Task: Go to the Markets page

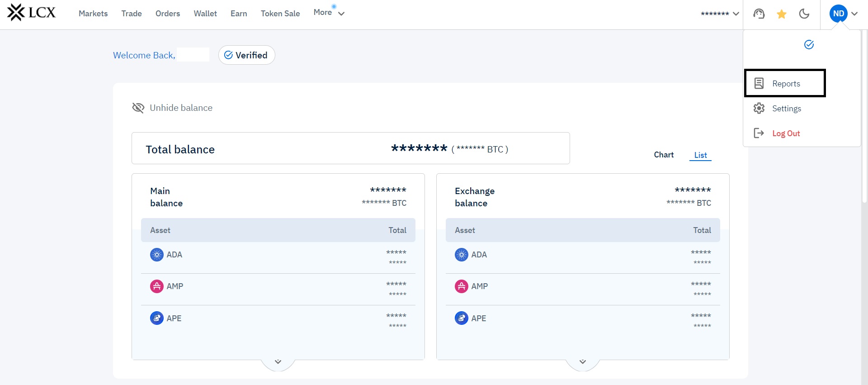Action: [x=93, y=14]
